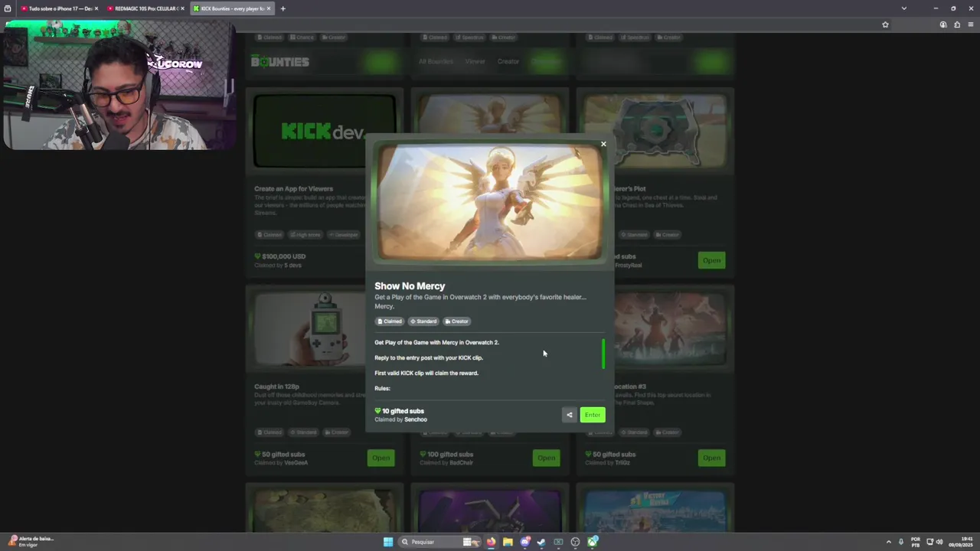Image resolution: width=980 pixels, height=551 pixels.
Task: Click Open on card claimed by FrostyReal
Action: (x=711, y=260)
